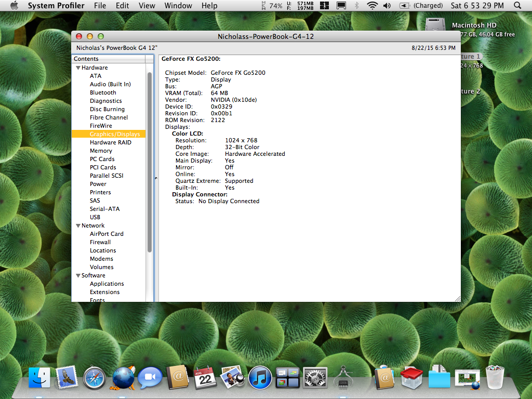Launch the globe-and-fox browser in Dock
Screen dimensions: 532x399
123,377
